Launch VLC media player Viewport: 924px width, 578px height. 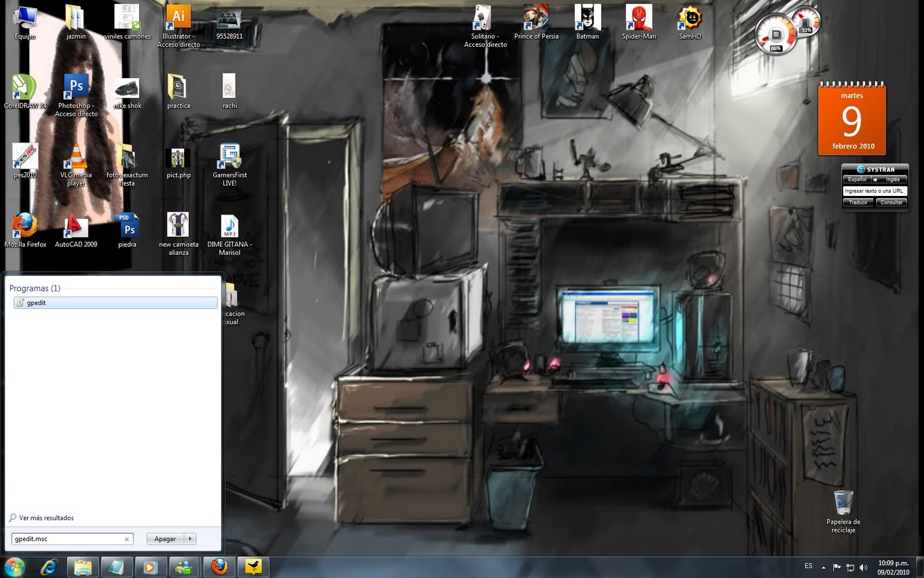point(76,165)
